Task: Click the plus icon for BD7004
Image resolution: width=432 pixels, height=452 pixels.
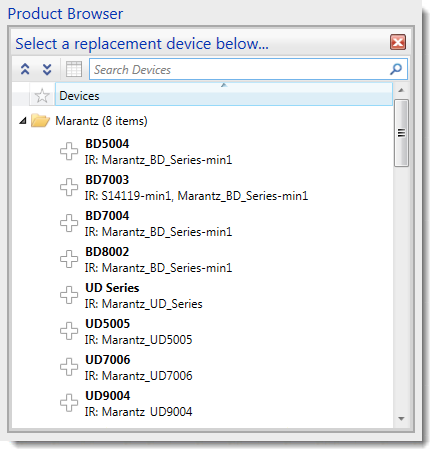Action: (x=69, y=223)
